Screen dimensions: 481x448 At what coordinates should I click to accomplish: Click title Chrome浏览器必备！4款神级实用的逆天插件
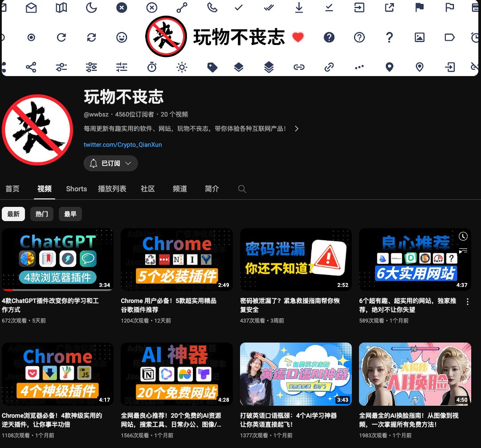tap(52, 420)
